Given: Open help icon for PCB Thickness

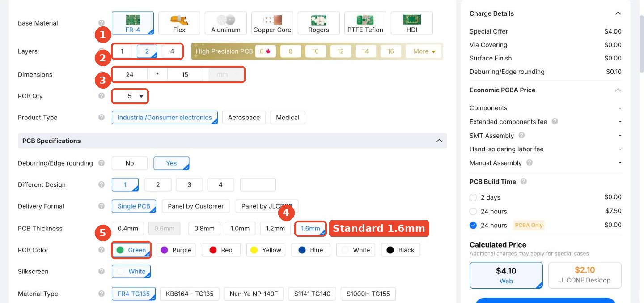Looking at the screenshot, I should (x=102, y=229).
